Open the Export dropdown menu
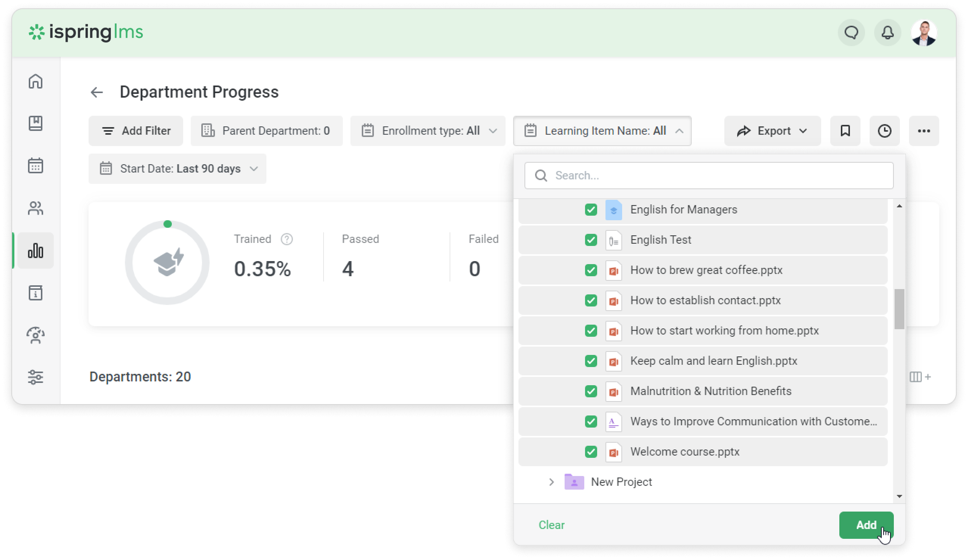Viewport: 968px width, 560px height. [x=772, y=131]
